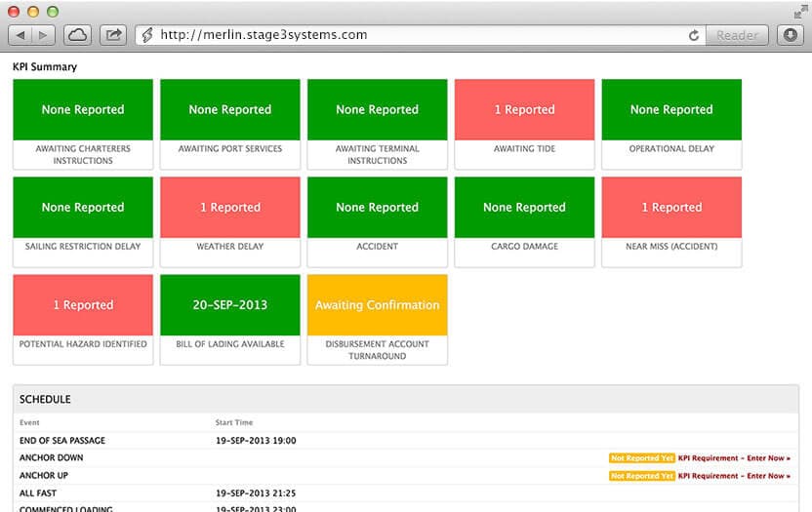Screen dimensions: 812x512
Task: Click the green macOS zoom window button
Action: point(53,12)
